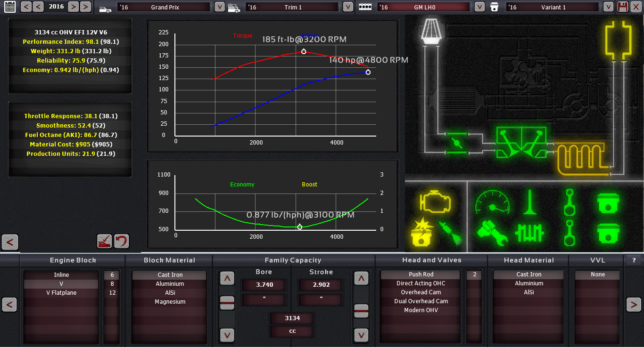Grab the bore slider handle

227,303
